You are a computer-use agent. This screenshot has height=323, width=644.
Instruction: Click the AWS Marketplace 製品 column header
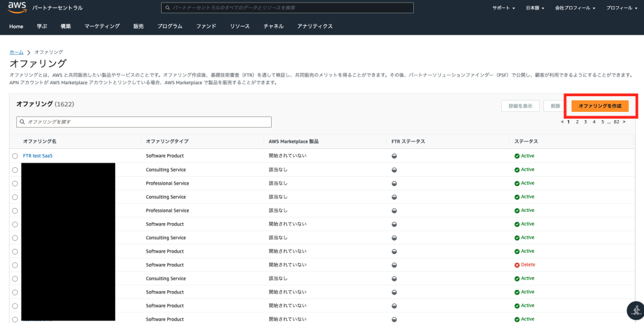(294, 141)
